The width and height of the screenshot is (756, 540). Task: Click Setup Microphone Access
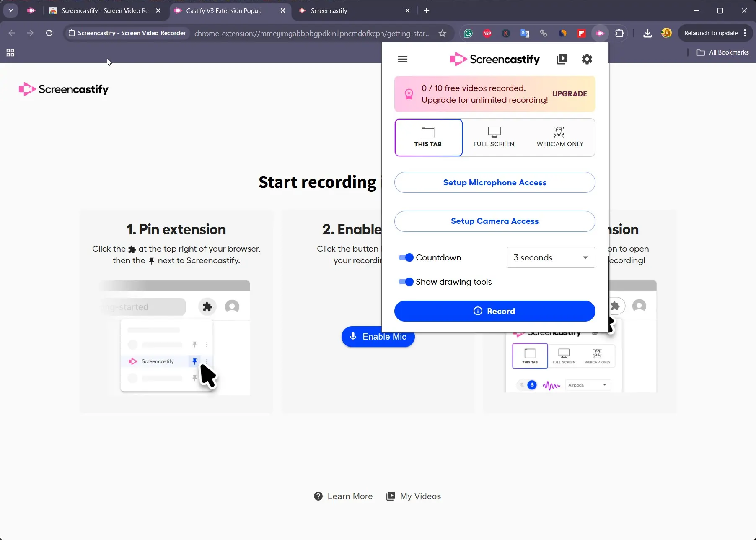pos(495,182)
